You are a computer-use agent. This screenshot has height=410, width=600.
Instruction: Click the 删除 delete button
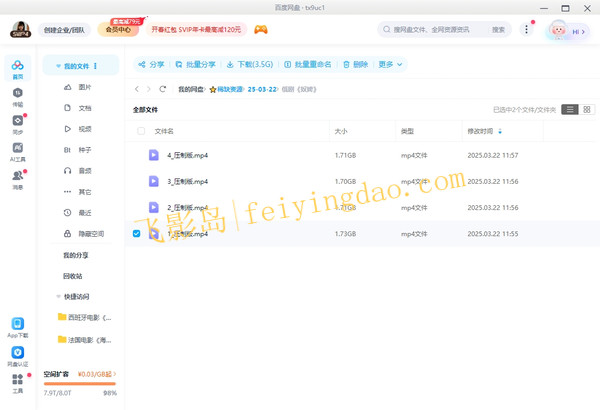click(356, 64)
